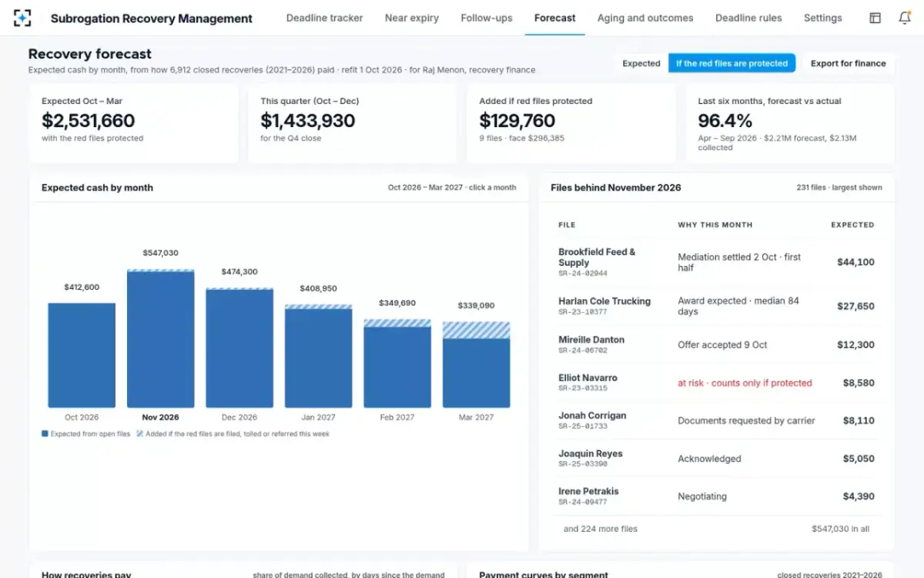Click the $44,100 expected amount

(855, 262)
